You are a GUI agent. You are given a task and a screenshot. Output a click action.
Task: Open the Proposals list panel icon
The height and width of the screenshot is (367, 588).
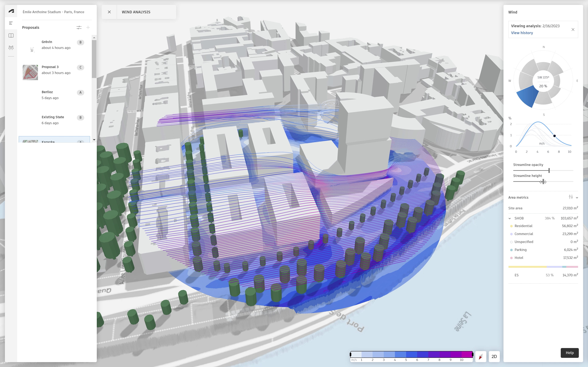pos(11,23)
